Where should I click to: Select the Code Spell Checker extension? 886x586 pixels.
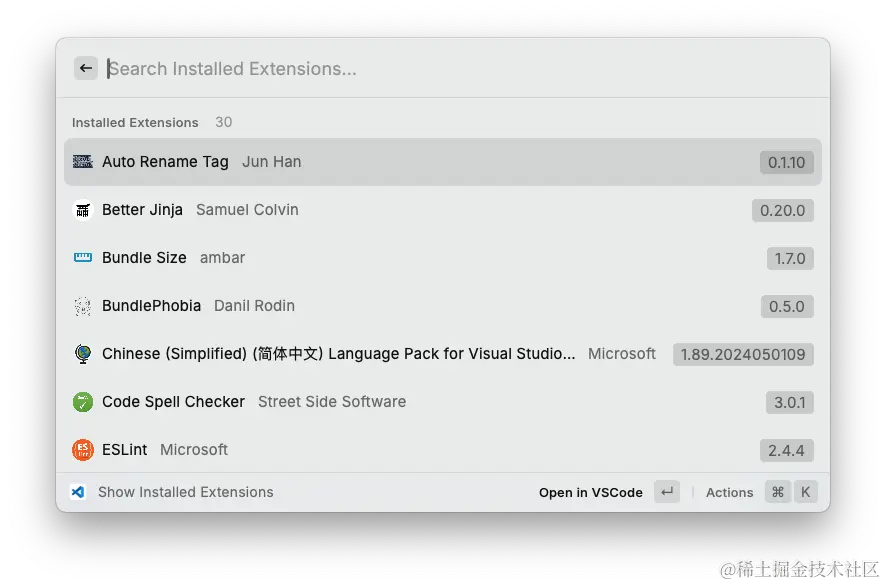tap(442, 402)
